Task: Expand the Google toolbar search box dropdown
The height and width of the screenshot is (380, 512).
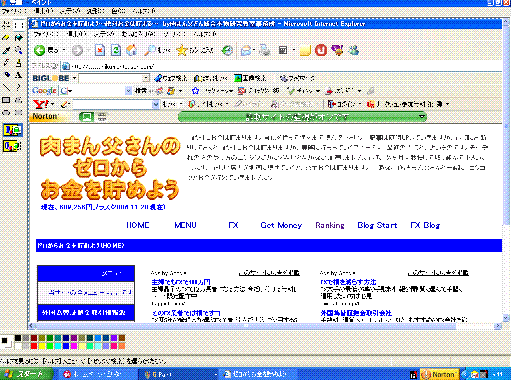Action: (128, 91)
